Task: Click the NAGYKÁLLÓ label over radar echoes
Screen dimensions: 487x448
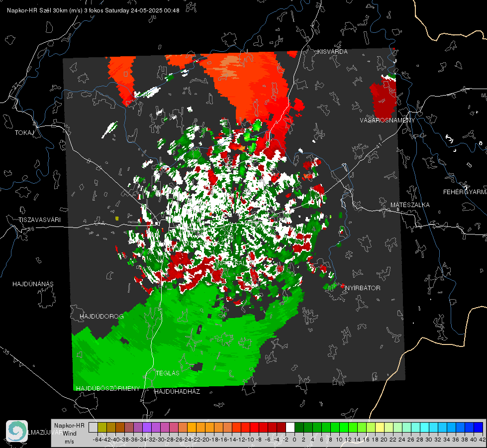Action: 236,263
